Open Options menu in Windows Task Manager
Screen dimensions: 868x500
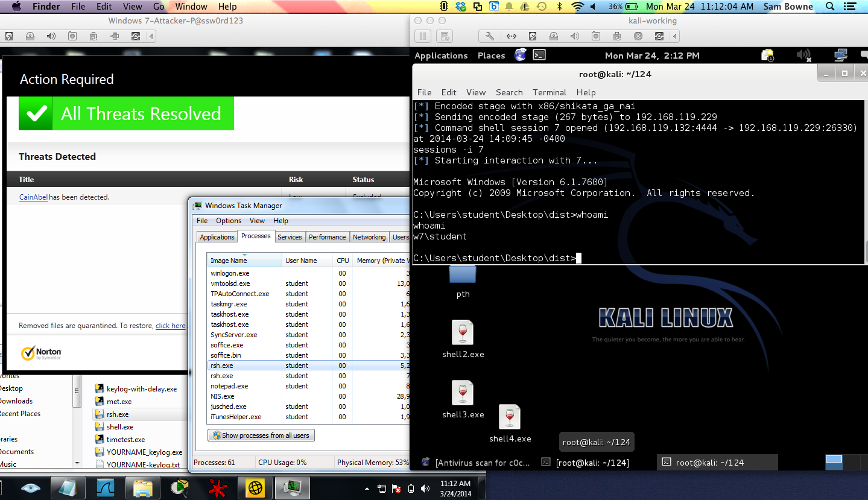pos(229,221)
